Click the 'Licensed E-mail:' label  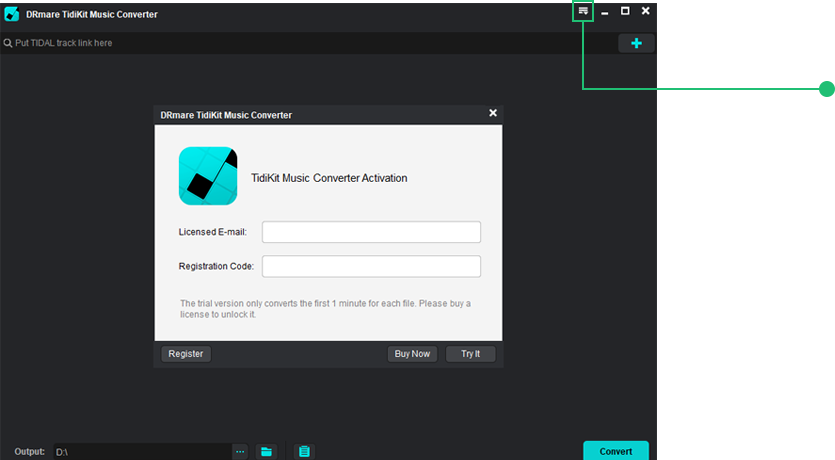[x=212, y=232]
